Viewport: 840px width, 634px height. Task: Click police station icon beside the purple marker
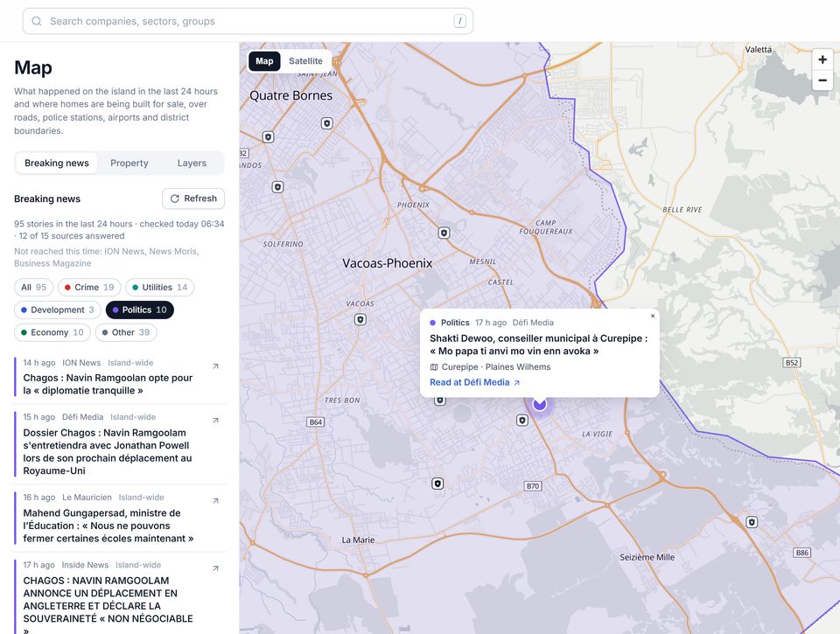click(x=522, y=421)
